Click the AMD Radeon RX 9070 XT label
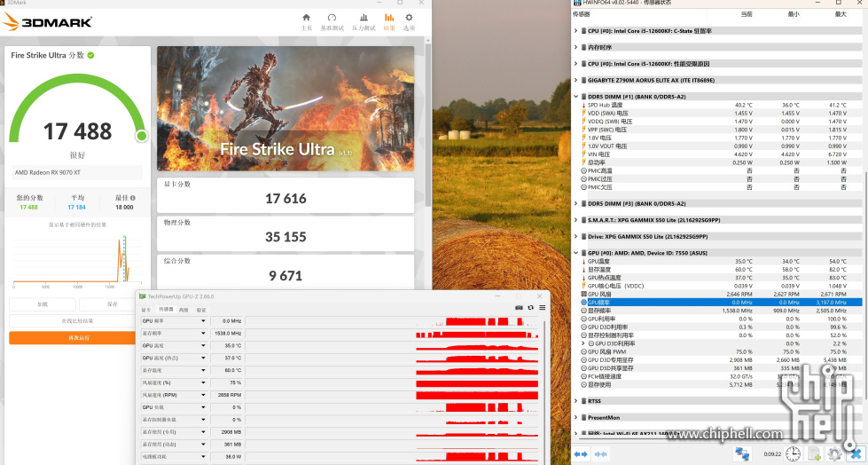 (x=48, y=172)
